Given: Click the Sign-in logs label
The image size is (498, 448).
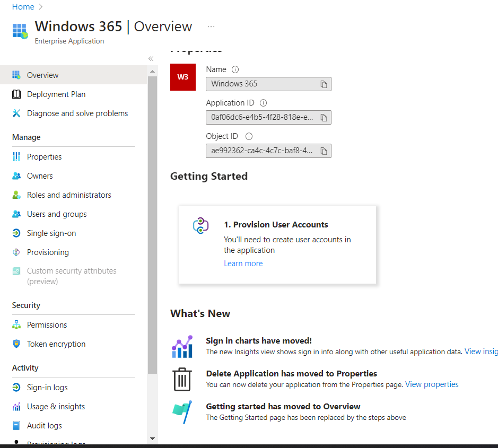Looking at the screenshot, I should [x=47, y=388].
